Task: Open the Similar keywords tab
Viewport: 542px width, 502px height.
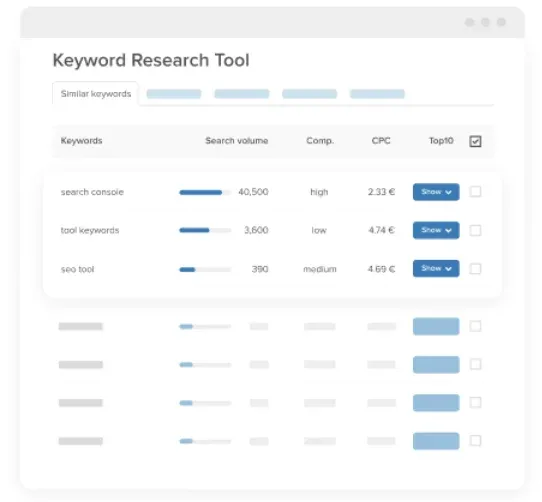Action: pos(96,94)
